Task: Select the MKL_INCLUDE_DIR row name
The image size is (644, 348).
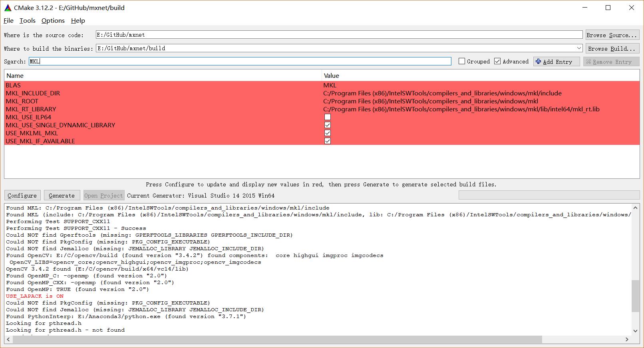Action: coord(33,93)
